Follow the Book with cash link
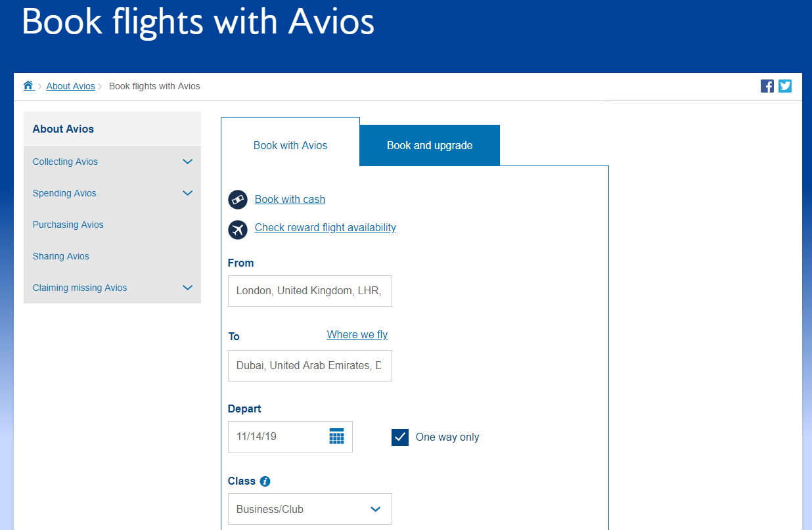812x530 pixels. [x=290, y=199]
